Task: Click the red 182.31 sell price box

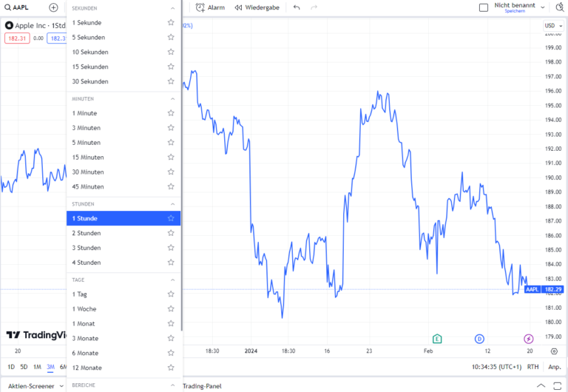Action: 17,38
